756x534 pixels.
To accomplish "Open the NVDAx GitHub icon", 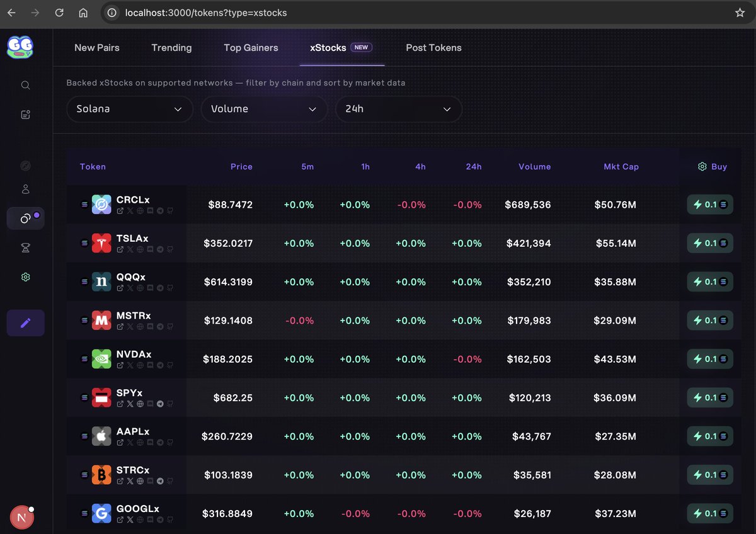I will click(170, 365).
